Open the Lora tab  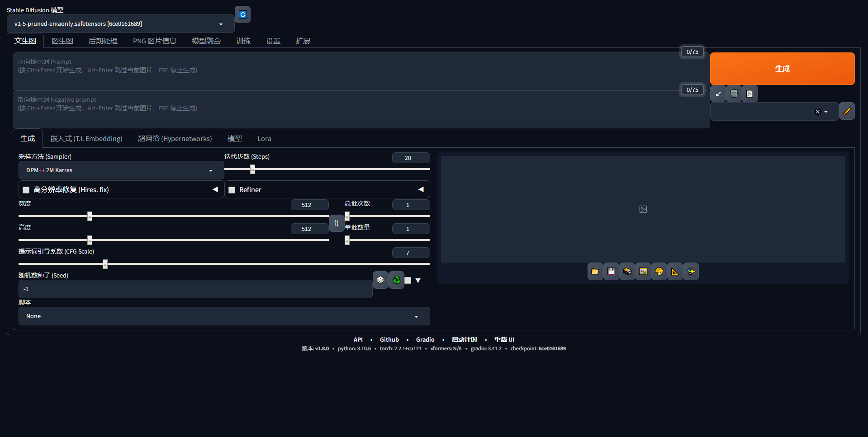[264, 139]
